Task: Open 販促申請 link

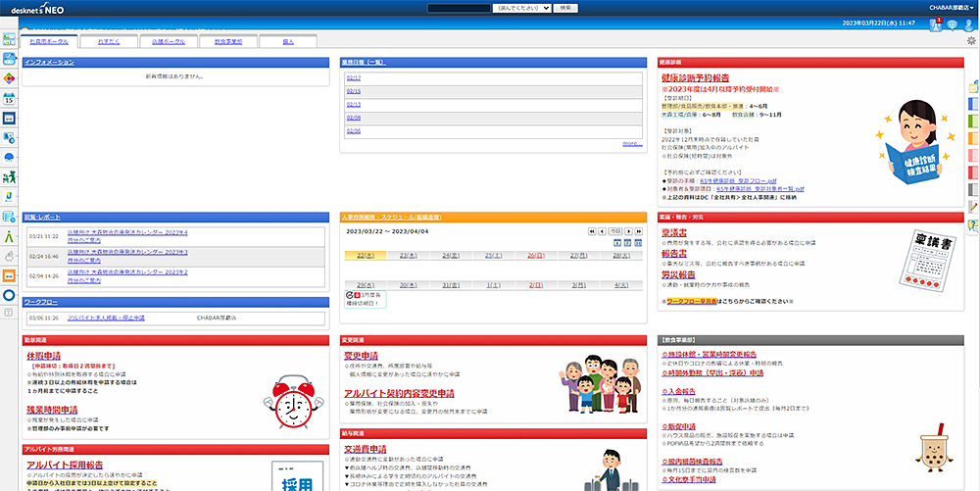Action: click(679, 426)
